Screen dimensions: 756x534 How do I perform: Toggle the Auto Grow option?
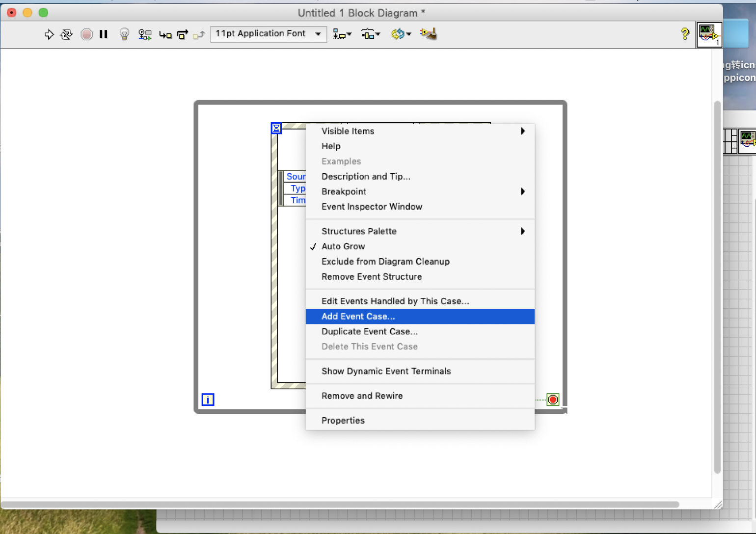pos(343,246)
